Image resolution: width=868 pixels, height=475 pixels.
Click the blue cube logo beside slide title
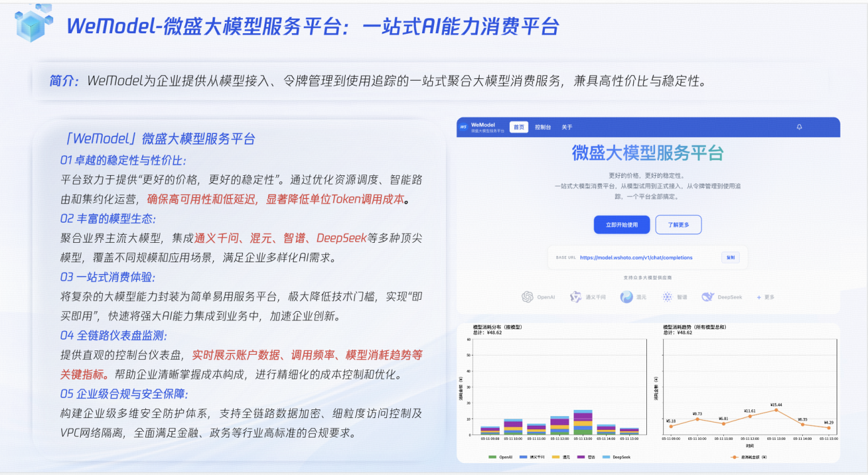pos(34,23)
